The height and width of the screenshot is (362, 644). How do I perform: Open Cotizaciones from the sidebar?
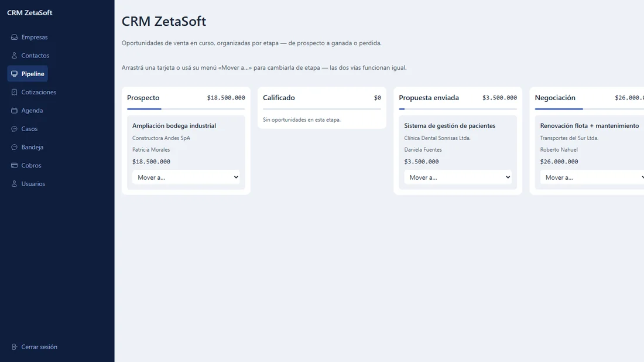tap(34, 92)
